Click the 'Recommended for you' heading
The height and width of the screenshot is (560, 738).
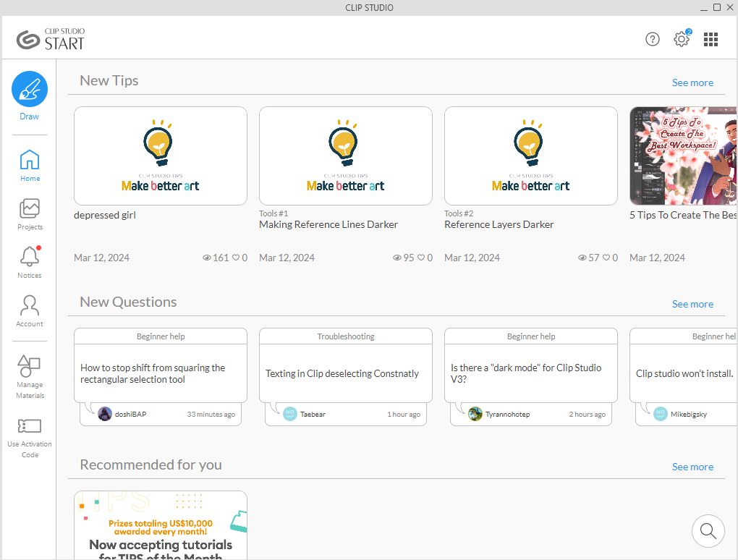point(150,465)
